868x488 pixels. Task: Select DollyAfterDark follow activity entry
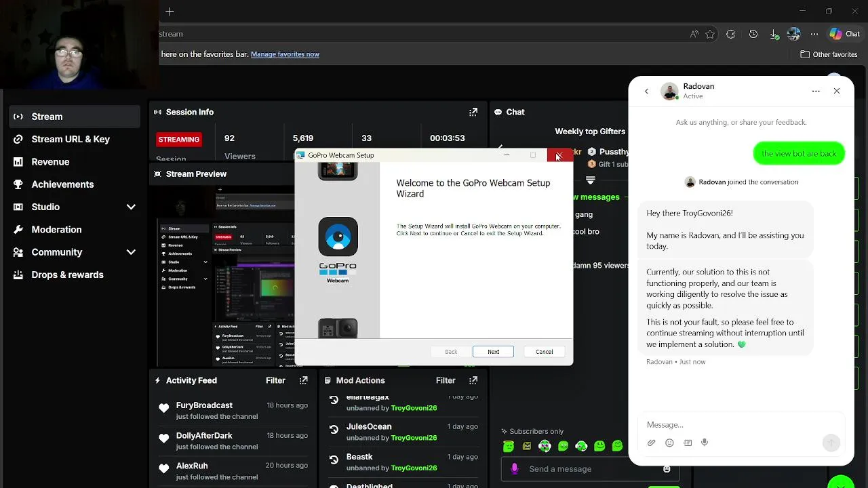click(x=233, y=441)
